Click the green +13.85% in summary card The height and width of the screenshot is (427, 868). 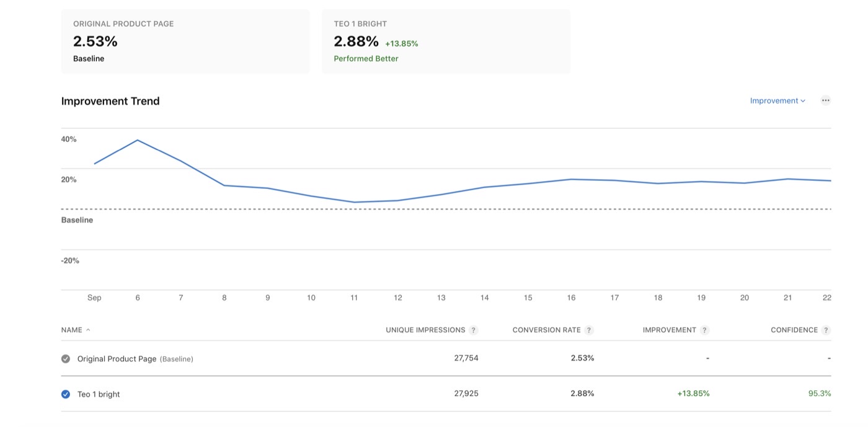(402, 44)
